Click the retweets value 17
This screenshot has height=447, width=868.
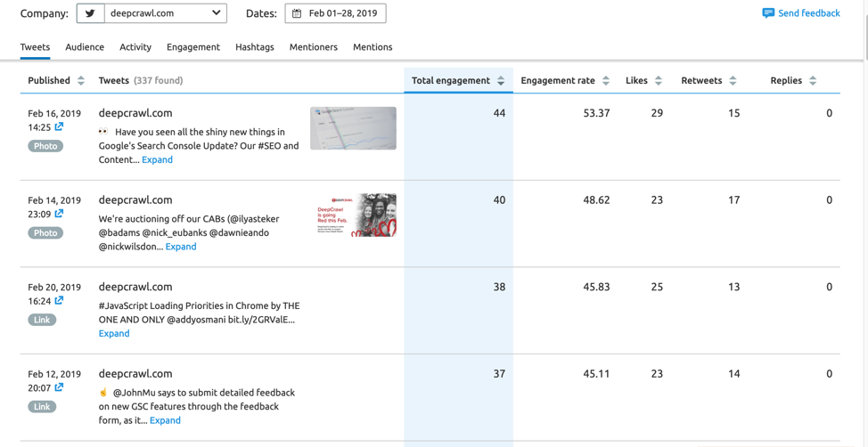[734, 200]
